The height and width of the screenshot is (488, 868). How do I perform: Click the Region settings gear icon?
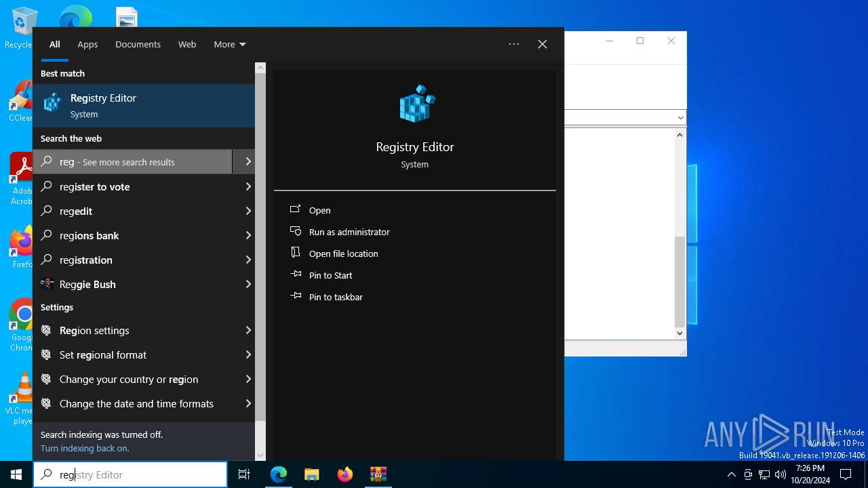[46, 330]
